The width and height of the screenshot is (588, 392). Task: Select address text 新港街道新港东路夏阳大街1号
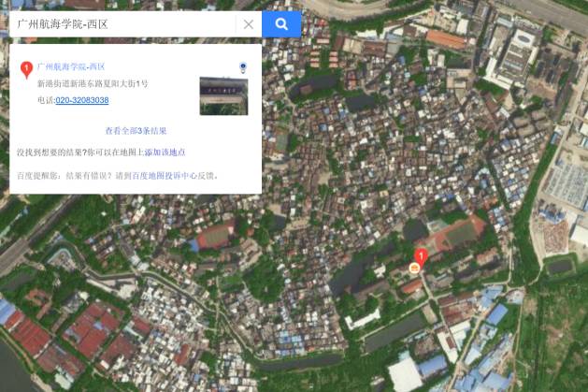(x=93, y=83)
